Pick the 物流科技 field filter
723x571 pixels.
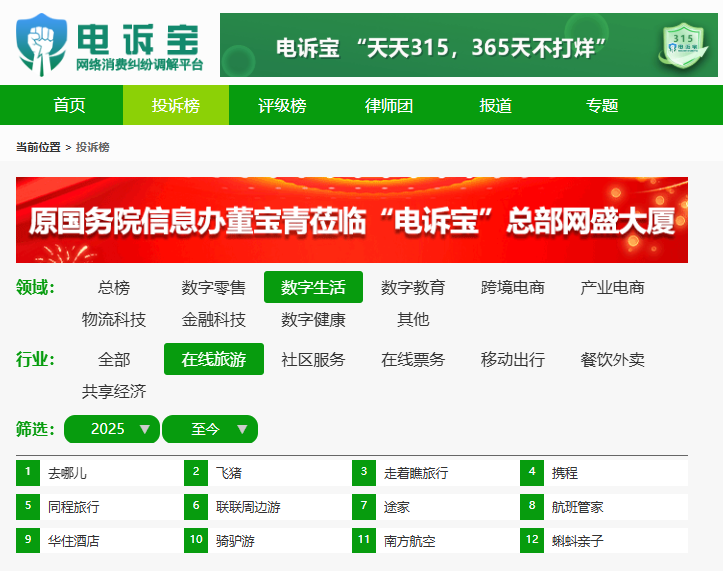pyautogui.click(x=114, y=319)
